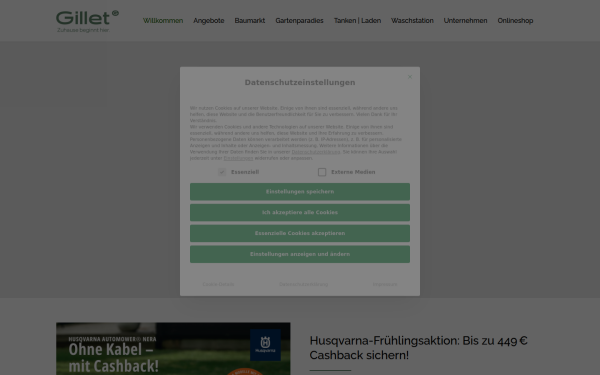Open the Tanken | Laden section
Image resolution: width=600 pixels, height=375 pixels.
click(x=357, y=21)
